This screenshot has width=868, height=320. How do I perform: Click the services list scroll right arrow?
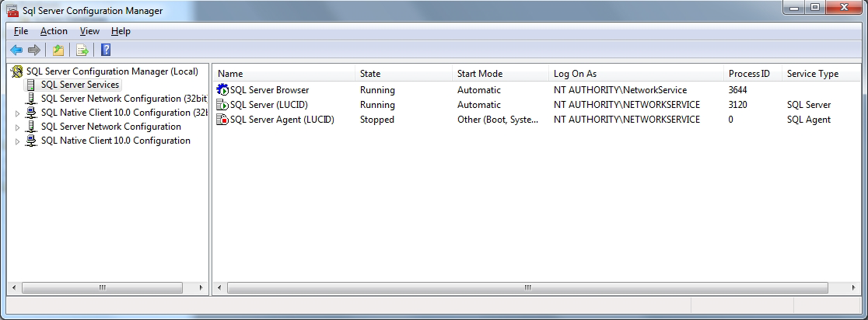tap(854, 288)
